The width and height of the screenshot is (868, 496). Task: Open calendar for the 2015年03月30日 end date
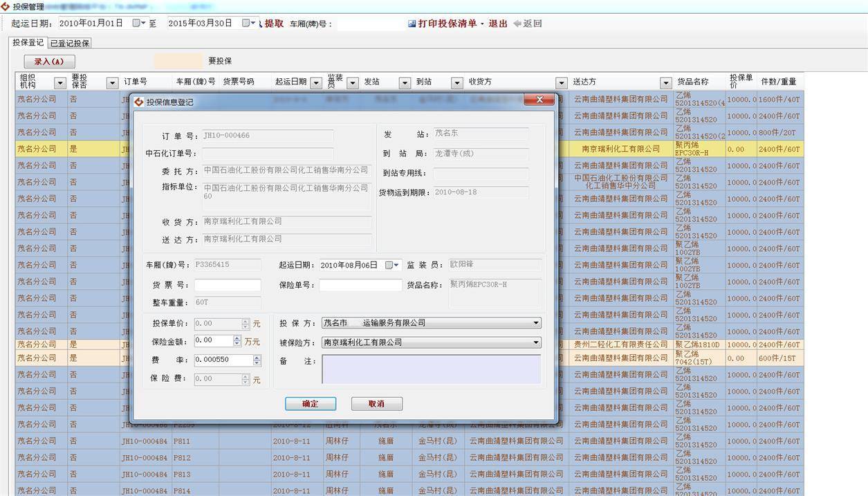(x=248, y=23)
